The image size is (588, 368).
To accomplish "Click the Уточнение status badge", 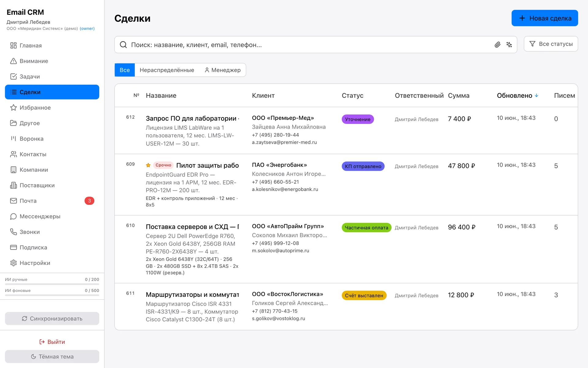I will tap(358, 119).
